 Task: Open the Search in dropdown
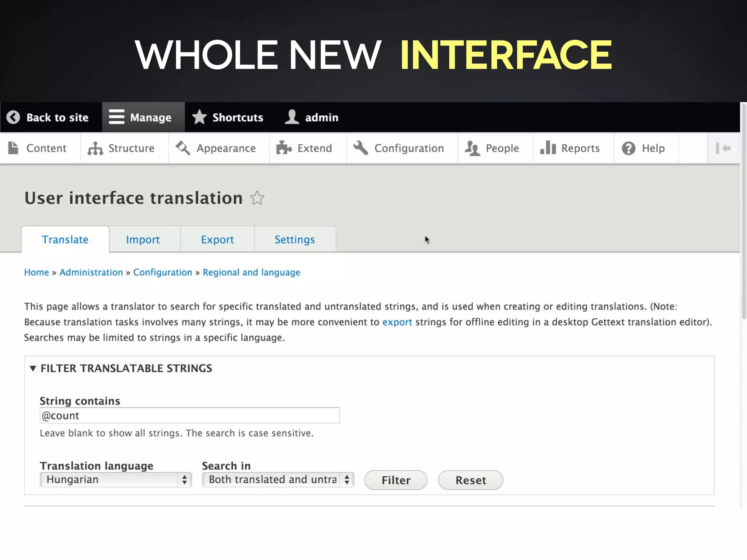[x=278, y=480]
